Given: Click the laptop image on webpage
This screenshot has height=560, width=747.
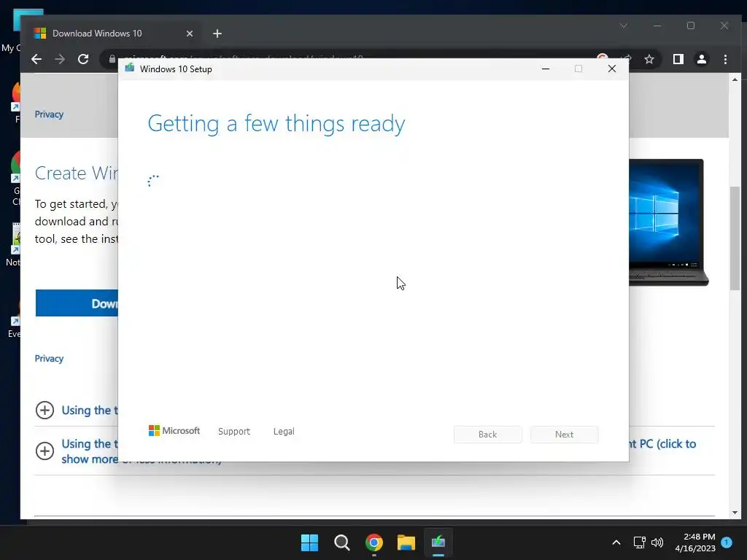Looking at the screenshot, I should point(668,222).
